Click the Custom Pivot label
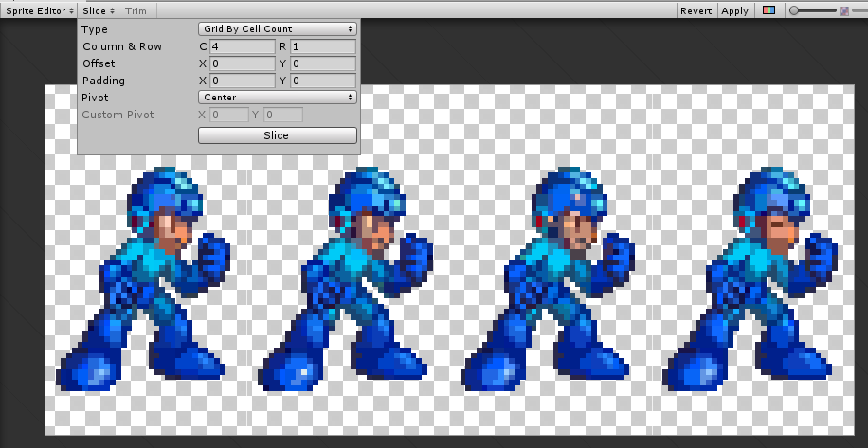 click(x=118, y=115)
